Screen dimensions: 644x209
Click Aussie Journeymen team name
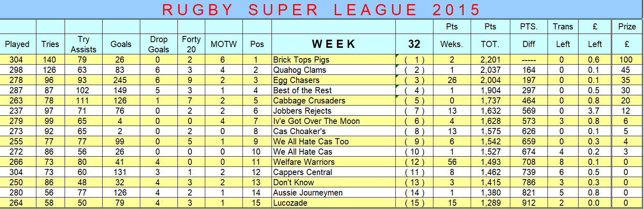point(308,193)
